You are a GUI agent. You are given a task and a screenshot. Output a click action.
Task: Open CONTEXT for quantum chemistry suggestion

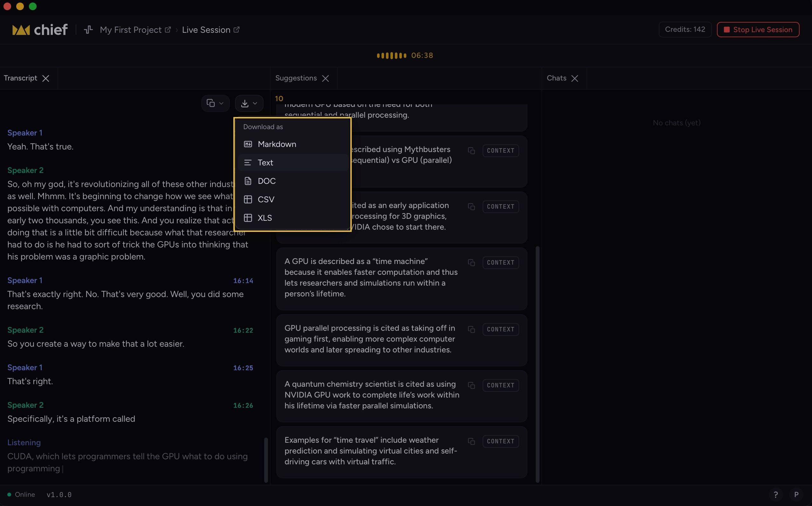point(500,385)
